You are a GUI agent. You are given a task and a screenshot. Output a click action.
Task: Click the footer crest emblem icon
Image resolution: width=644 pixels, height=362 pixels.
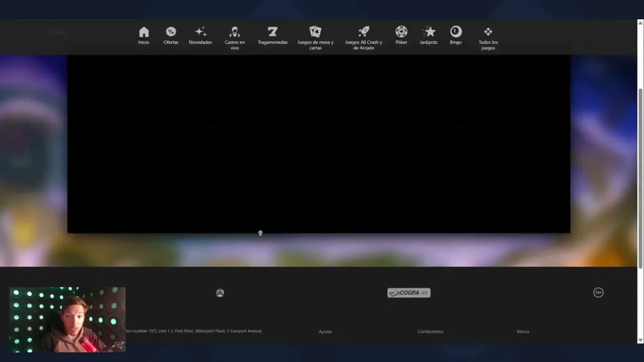pyautogui.click(x=220, y=293)
